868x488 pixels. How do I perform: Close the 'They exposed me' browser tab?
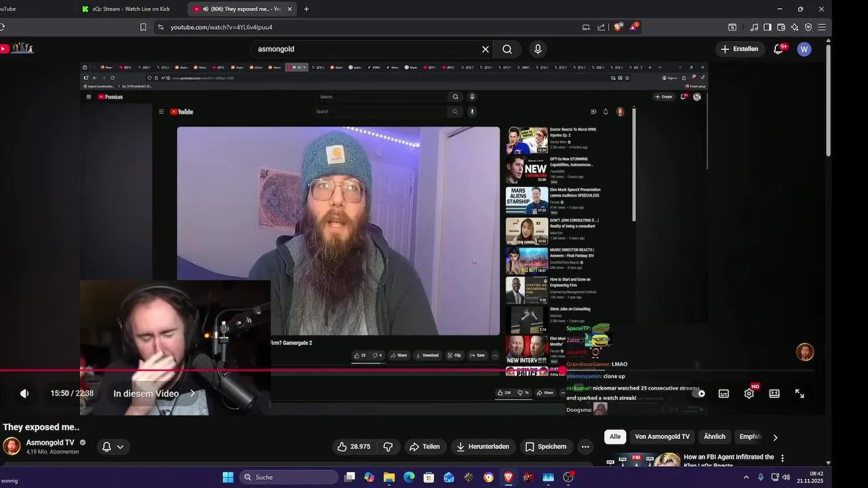click(x=290, y=9)
